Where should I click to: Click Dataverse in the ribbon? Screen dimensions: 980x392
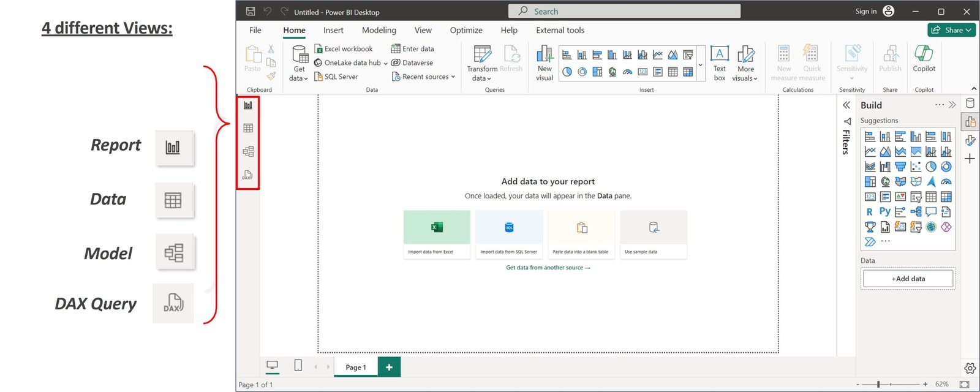[412, 62]
